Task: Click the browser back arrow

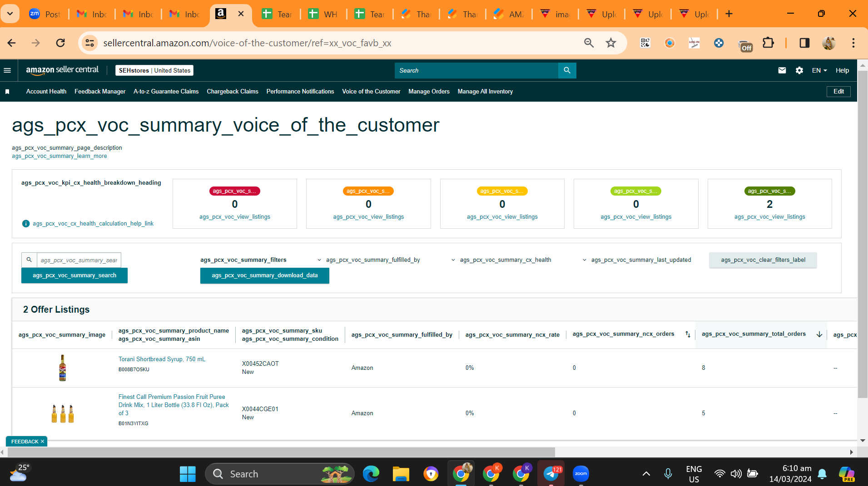Action: [12, 43]
